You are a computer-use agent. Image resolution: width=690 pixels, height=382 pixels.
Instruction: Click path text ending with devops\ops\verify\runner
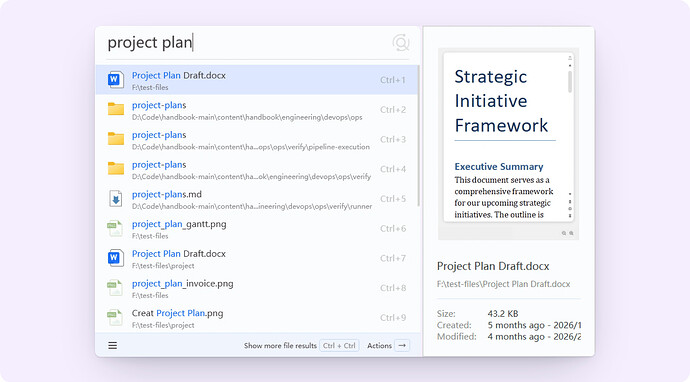(x=252, y=206)
